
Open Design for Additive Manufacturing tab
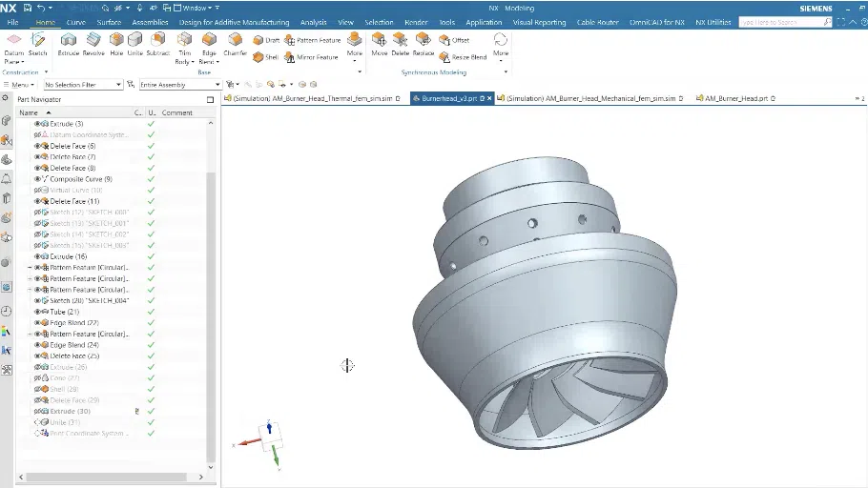[234, 22]
